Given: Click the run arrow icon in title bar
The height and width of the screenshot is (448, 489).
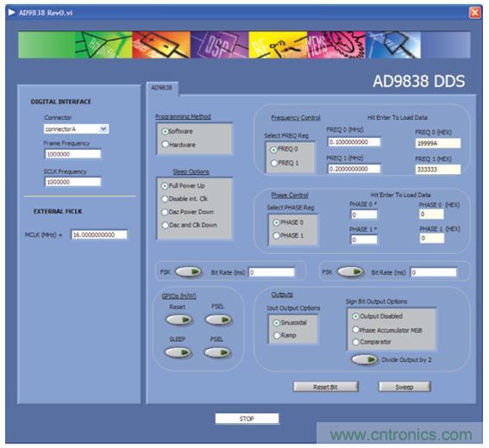Looking at the screenshot, I should [11, 12].
